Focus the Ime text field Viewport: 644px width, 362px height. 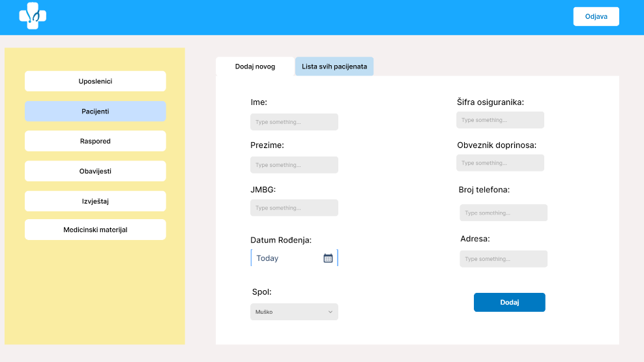click(294, 122)
